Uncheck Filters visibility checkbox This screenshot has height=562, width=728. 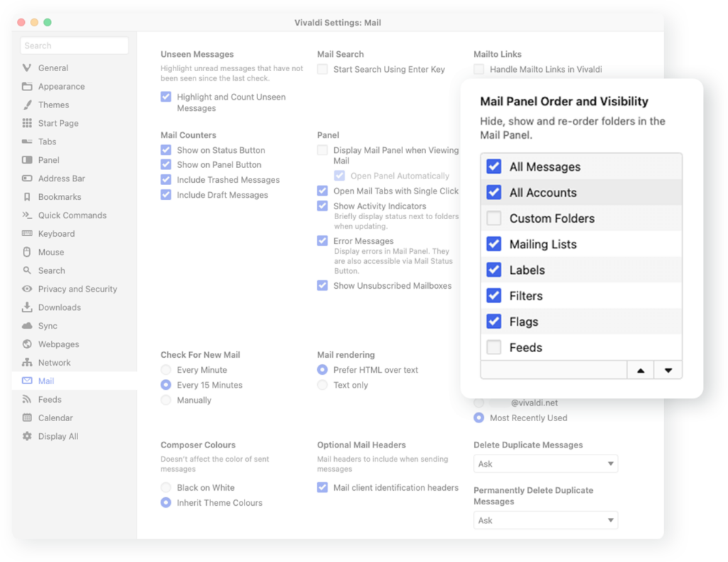point(494,295)
